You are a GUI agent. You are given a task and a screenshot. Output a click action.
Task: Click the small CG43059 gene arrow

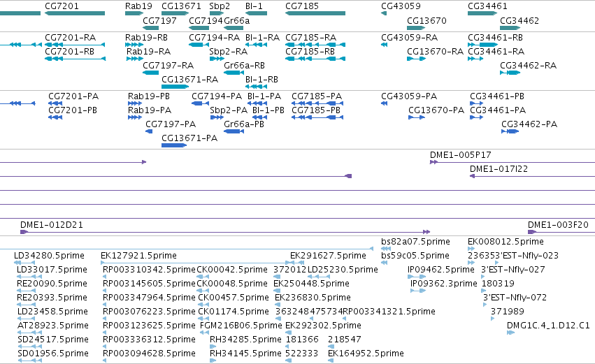384,13
